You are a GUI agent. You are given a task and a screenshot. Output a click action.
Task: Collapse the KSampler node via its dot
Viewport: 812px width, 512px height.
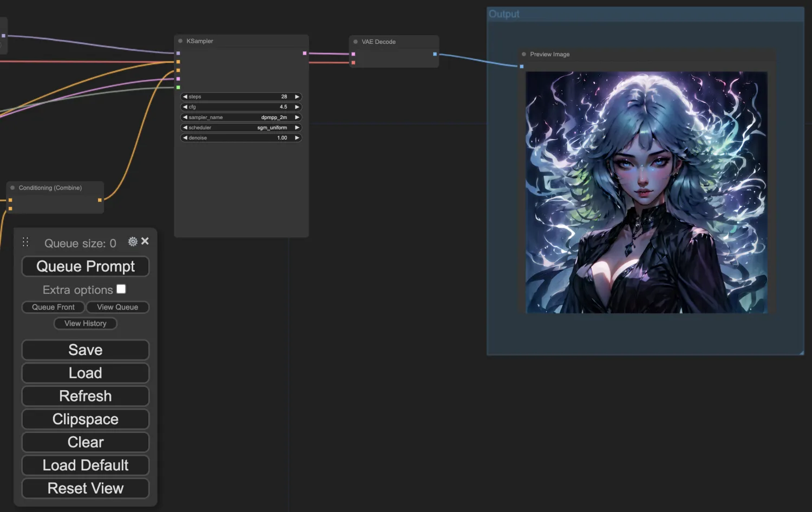[180, 41]
